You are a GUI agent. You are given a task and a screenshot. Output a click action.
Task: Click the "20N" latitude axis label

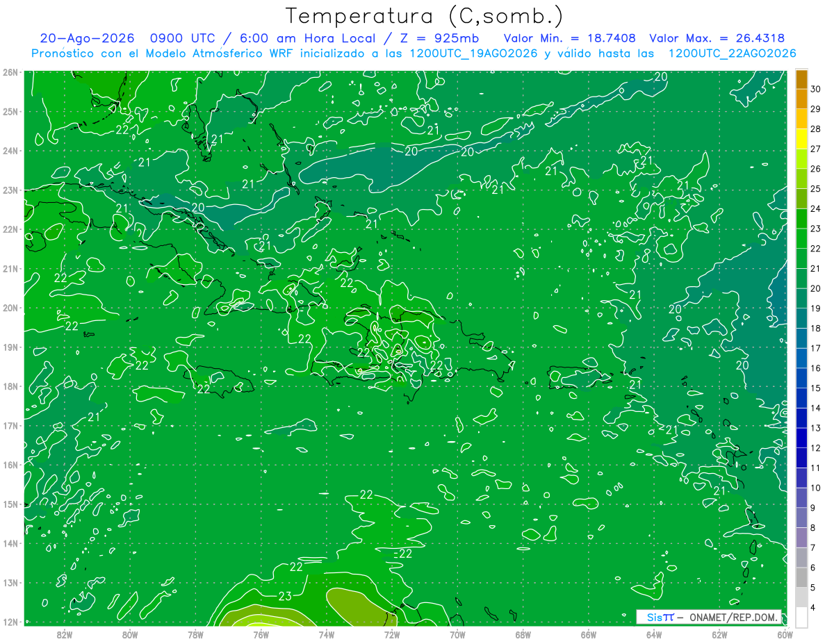[10, 308]
